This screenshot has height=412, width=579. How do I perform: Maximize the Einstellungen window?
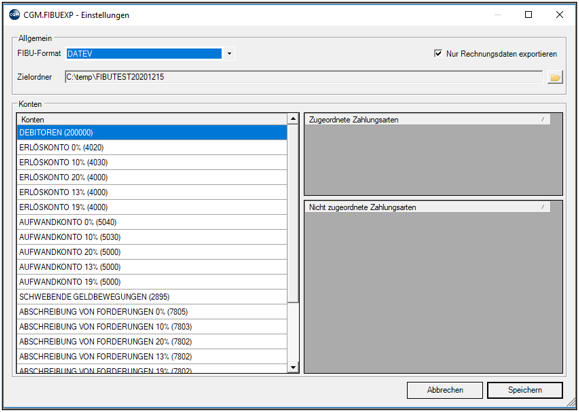coord(528,14)
